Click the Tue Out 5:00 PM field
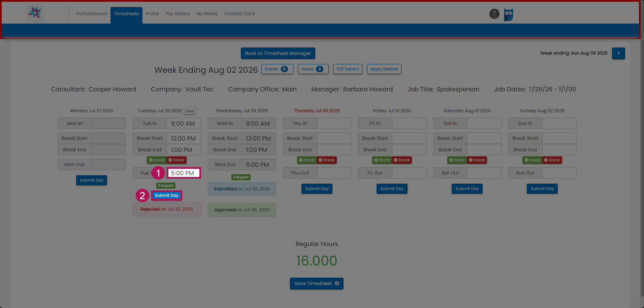644x308 pixels. coord(184,173)
